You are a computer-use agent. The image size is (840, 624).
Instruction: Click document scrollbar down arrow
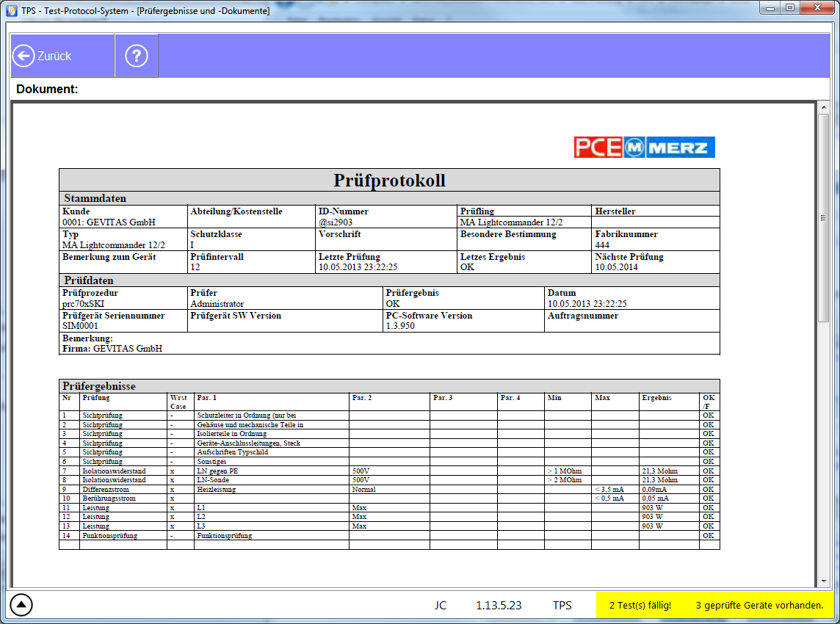[x=823, y=581]
